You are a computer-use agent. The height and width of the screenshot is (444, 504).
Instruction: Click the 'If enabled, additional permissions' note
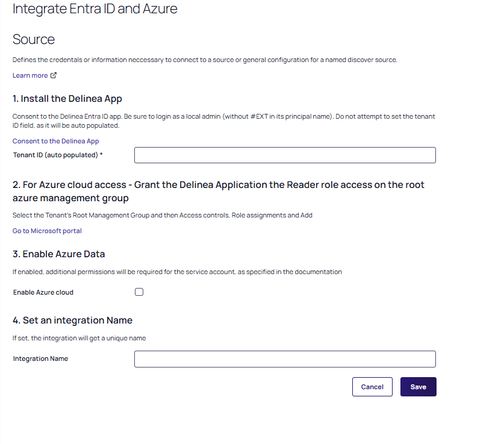click(177, 272)
